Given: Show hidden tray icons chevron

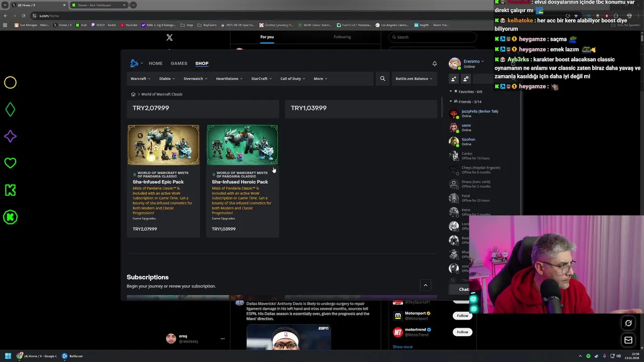Looking at the screenshot, I should (x=580, y=356).
